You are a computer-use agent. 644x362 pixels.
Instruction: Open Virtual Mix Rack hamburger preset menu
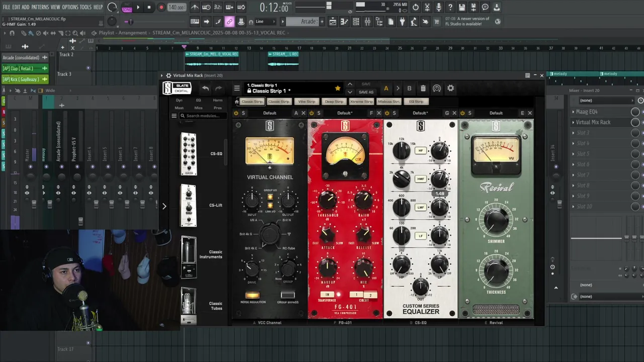pyautogui.click(x=237, y=88)
